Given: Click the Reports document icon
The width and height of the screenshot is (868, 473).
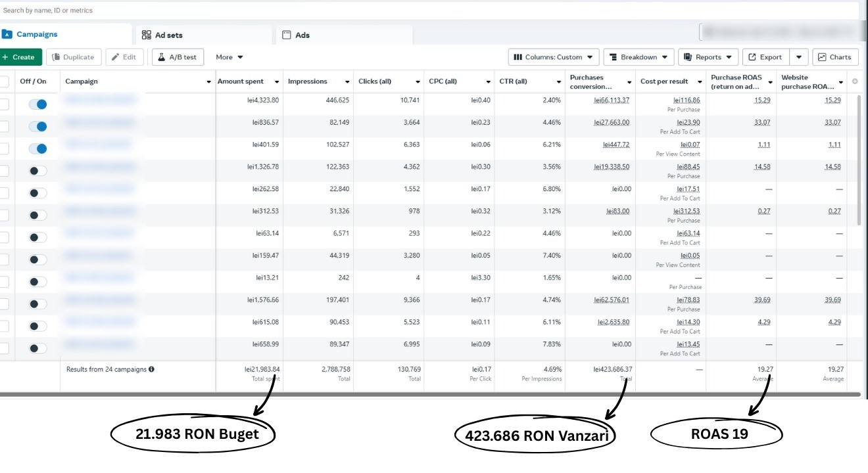Looking at the screenshot, I should (688, 57).
